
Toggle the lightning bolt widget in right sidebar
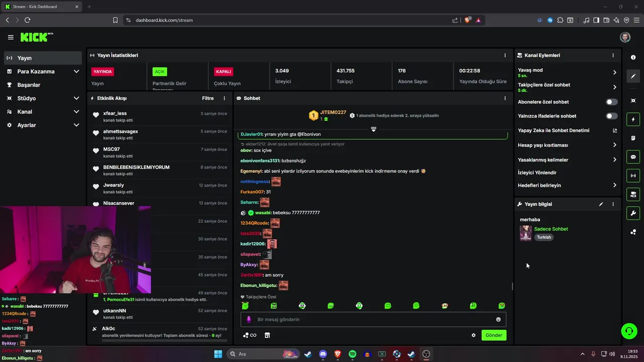633,120
